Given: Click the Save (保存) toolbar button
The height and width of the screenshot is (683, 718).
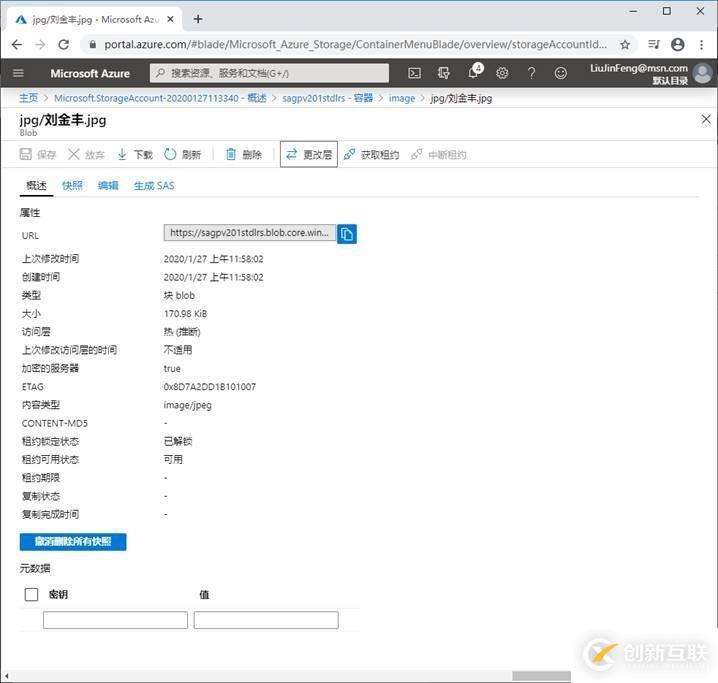Looking at the screenshot, I should coord(38,154).
